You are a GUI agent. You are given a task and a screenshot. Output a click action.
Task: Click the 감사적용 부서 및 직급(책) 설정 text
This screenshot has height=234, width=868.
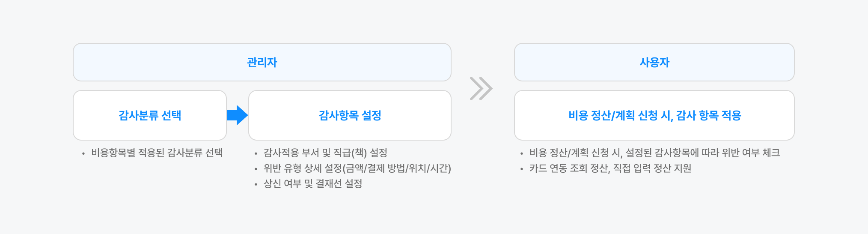point(325,153)
